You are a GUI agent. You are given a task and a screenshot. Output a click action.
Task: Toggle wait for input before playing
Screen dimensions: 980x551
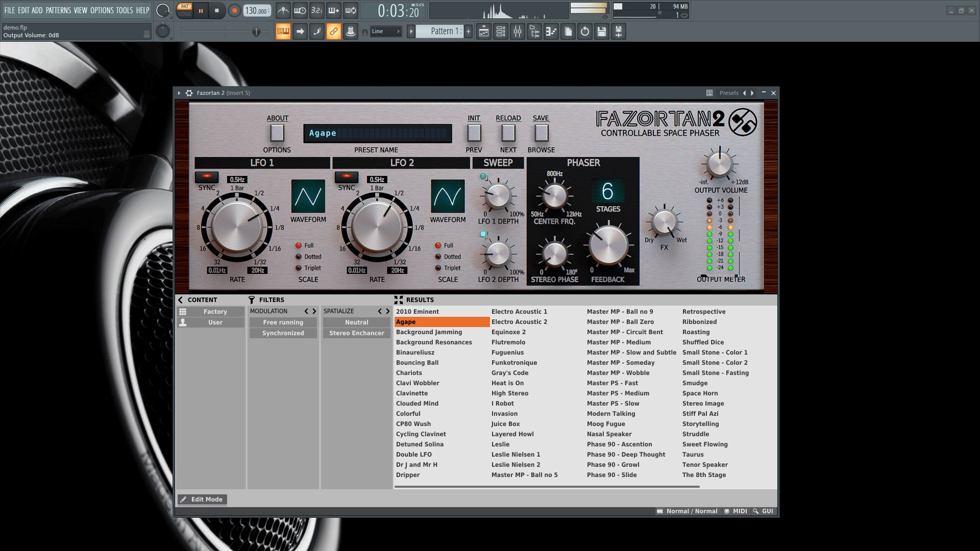(x=300, y=10)
